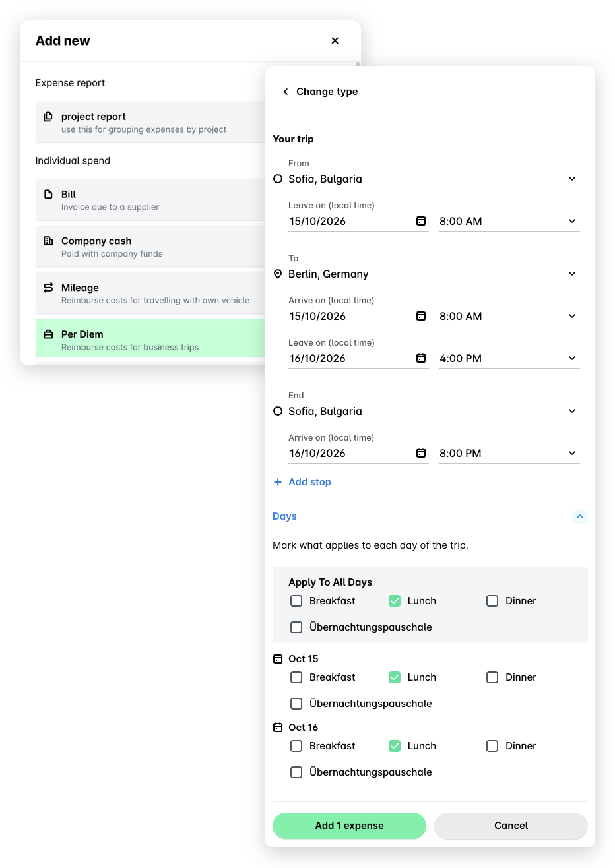Image resolution: width=615 pixels, height=868 pixels.
Task: Click the circle marker beside End Sofia
Action: [278, 411]
